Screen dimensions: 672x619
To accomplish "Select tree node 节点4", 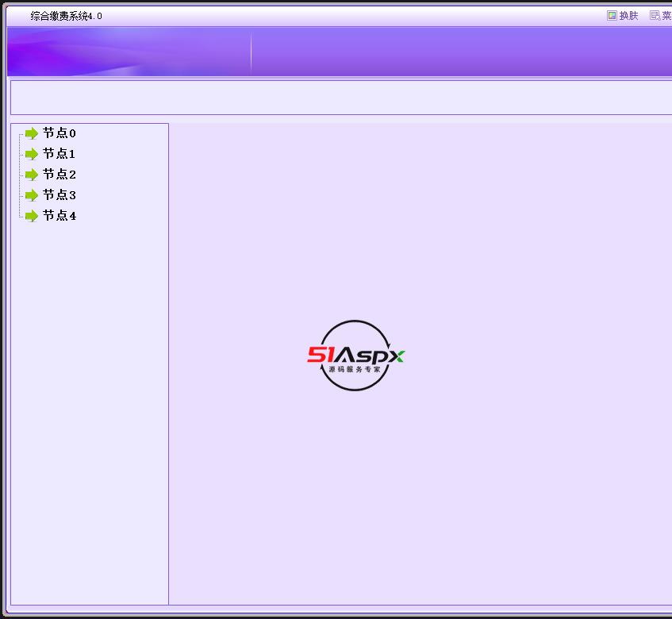I will click(x=60, y=215).
